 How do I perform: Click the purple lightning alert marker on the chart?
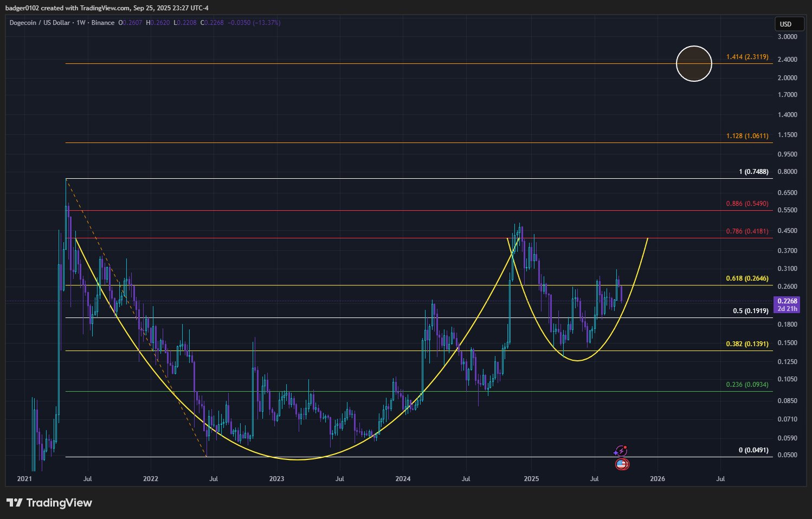[621, 450]
